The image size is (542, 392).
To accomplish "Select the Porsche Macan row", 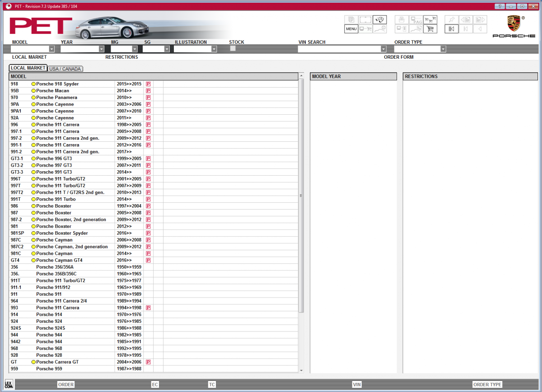I will point(154,91).
